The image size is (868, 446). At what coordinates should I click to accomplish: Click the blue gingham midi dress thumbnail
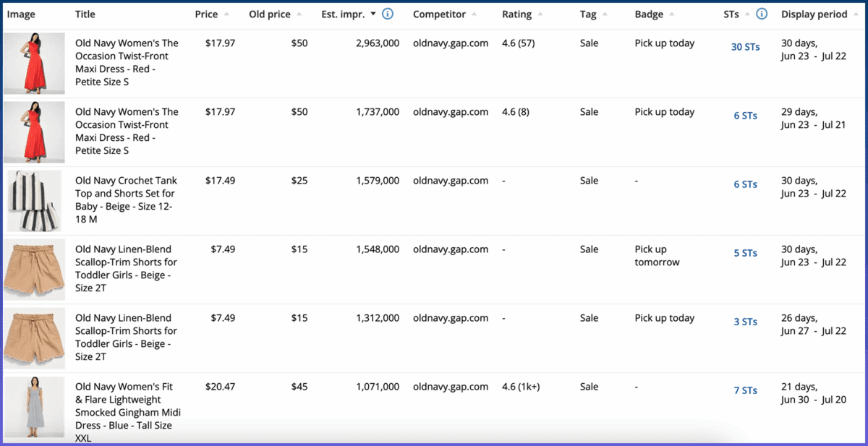[x=34, y=407]
